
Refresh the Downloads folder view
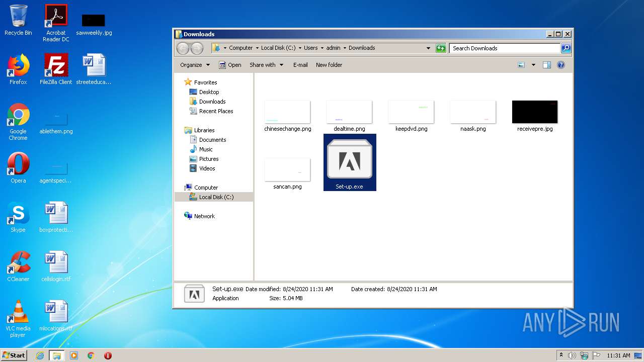(441, 48)
